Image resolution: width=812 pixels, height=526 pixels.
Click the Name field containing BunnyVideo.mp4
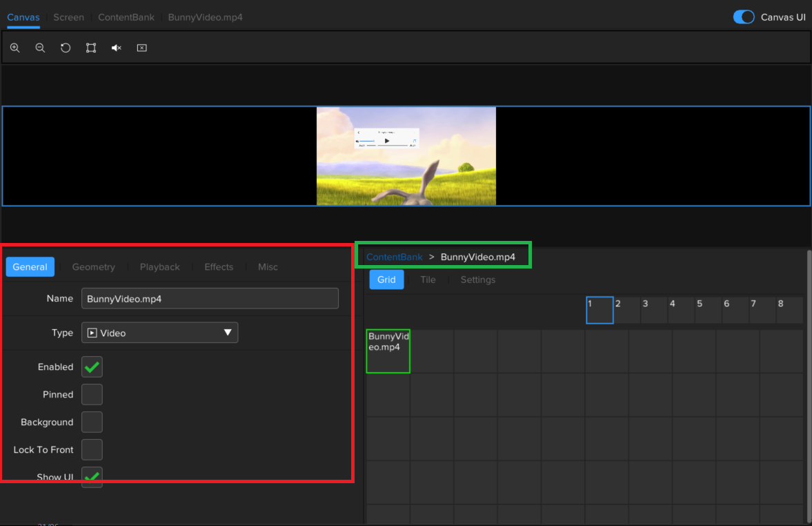coord(210,299)
